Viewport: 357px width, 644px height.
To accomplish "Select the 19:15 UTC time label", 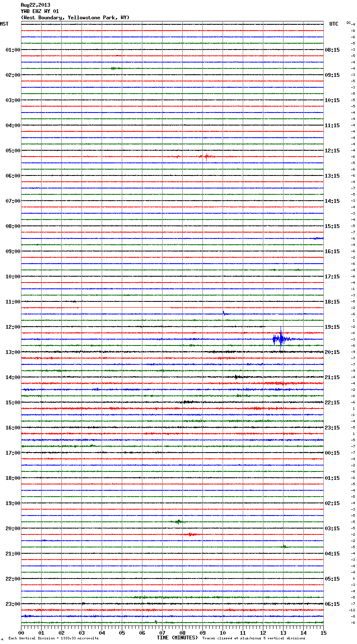I will tap(332, 327).
